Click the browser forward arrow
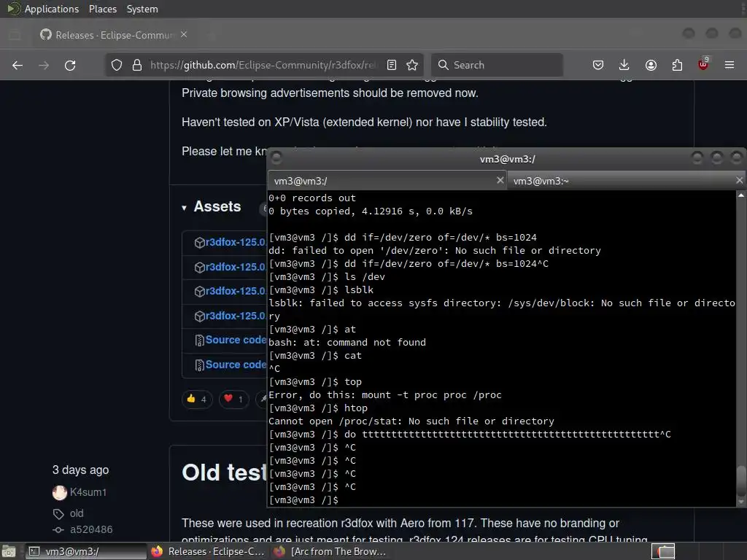747x560 pixels. [44, 65]
